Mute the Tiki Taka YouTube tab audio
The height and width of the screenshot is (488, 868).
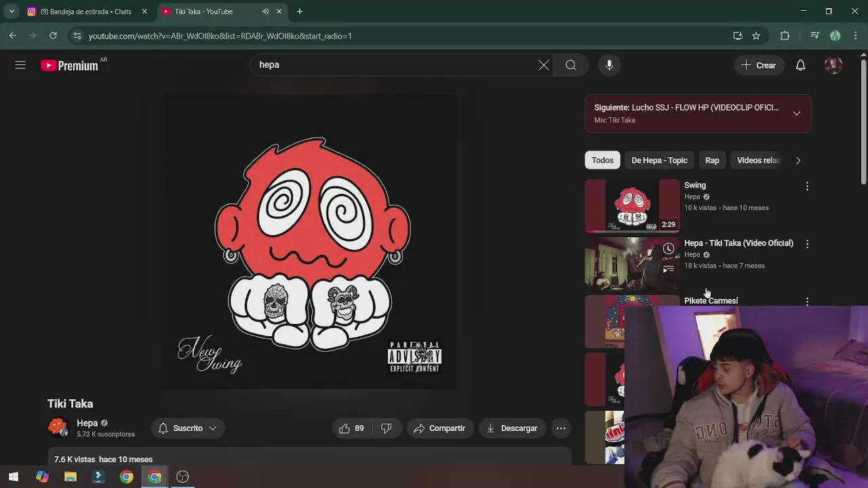265,12
